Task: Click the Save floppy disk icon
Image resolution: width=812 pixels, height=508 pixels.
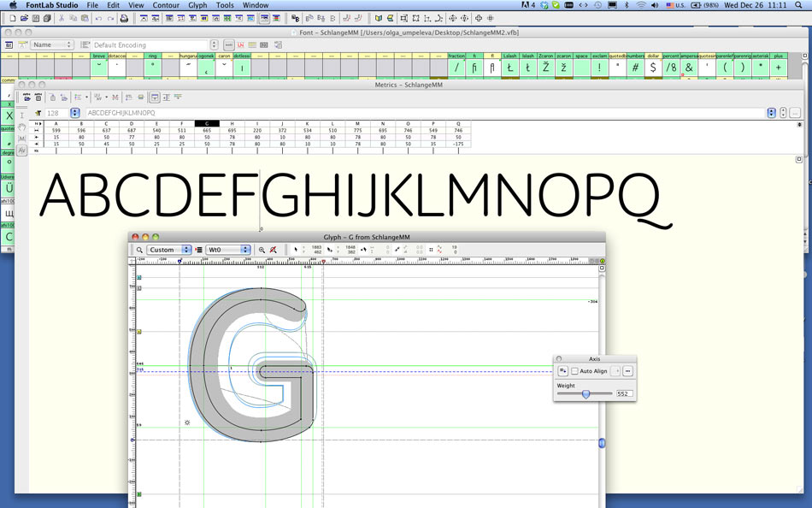Action: 36,18
